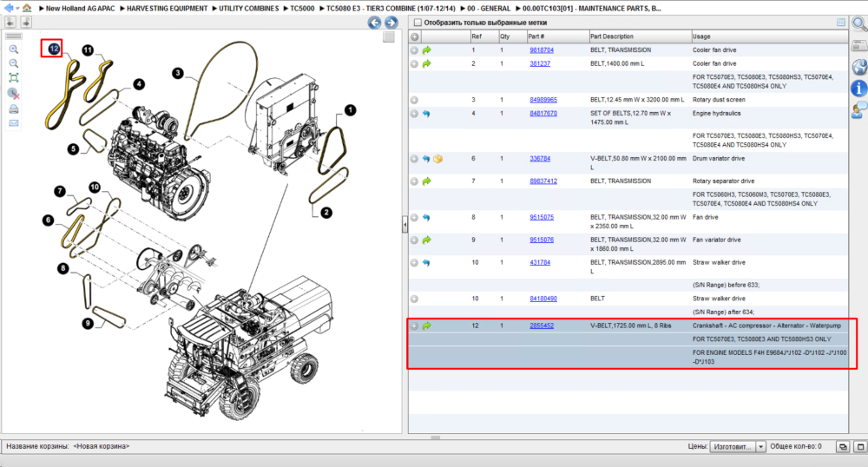868x467 pixels.
Task: Click the add-all circle in table header
Action: pyautogui.click(x=415, y=36)
